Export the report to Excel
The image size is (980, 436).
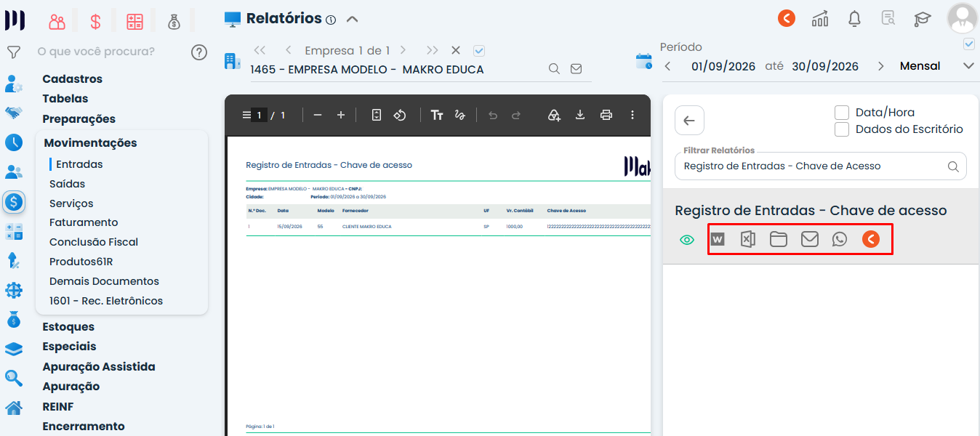point(747,240)
